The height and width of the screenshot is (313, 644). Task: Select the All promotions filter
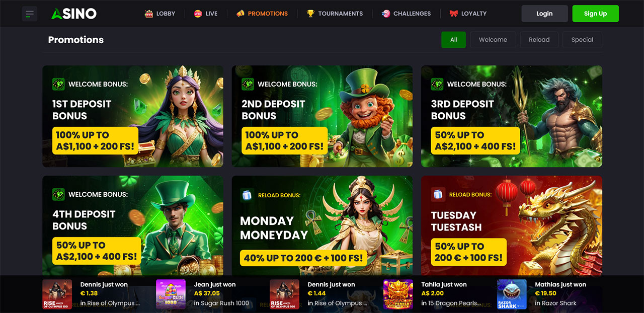tap(454, 40)
